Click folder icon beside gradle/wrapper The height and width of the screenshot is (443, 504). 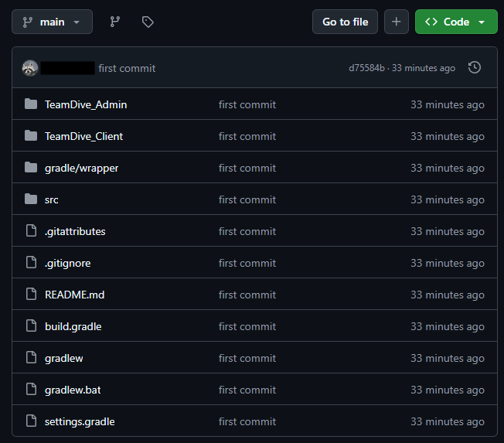(31, 167)
